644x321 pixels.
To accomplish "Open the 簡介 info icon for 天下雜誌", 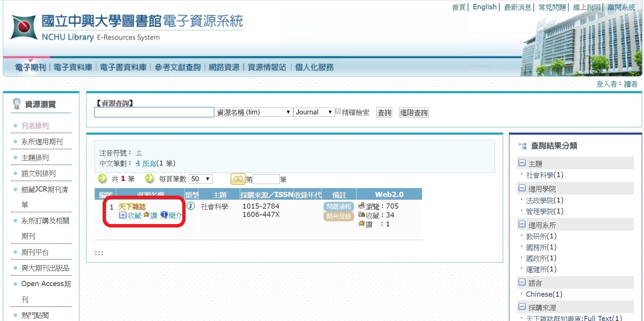I will 164,215.
